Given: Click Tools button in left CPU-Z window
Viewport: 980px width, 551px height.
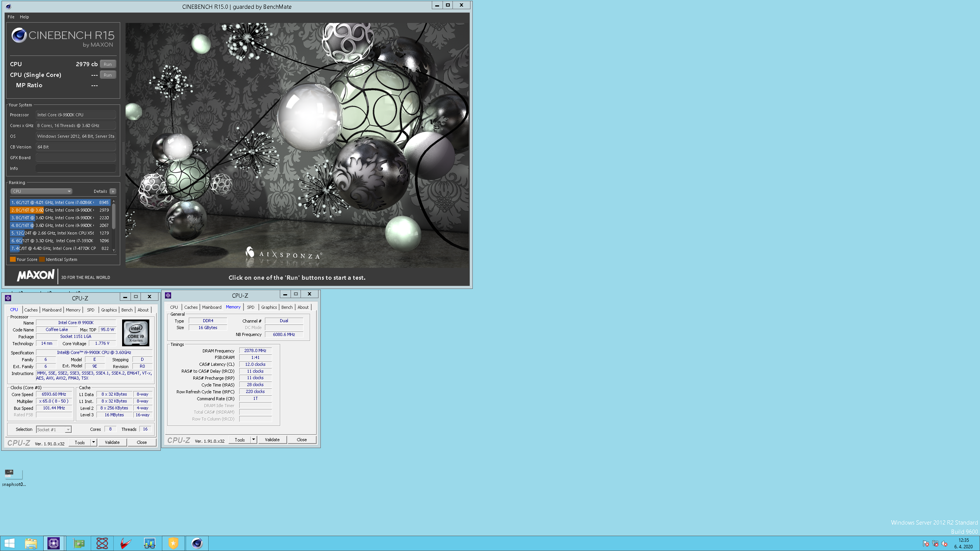Looking at the screenshot, I should 80,442.
